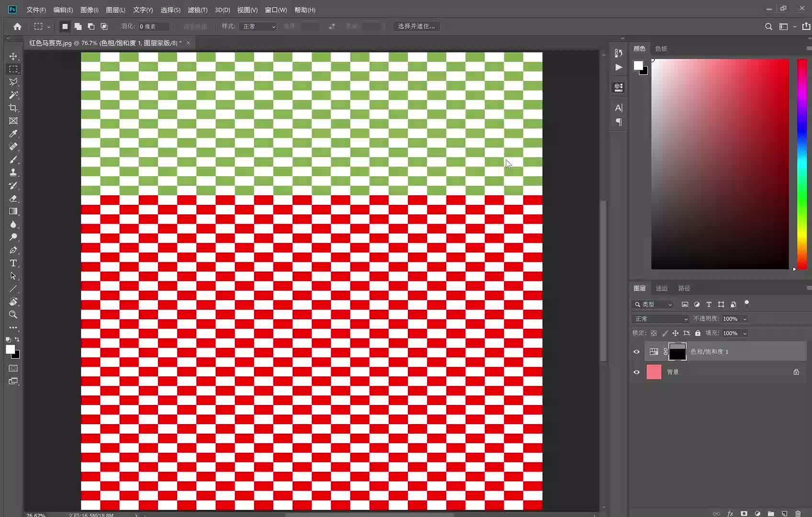The height and width of the screenshot is (517, 812).
Task: Filter layers by pixel type
Action: pos(685,304)
